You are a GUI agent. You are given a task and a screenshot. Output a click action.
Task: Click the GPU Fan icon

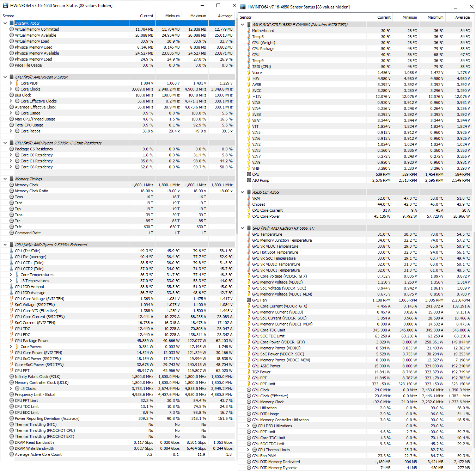point(249,300)
